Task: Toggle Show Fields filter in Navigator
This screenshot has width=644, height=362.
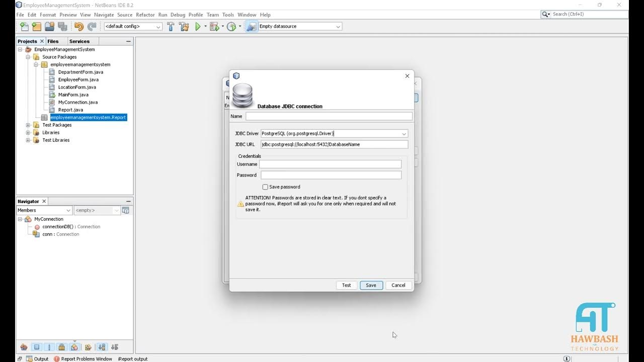Action: [37, 347]
